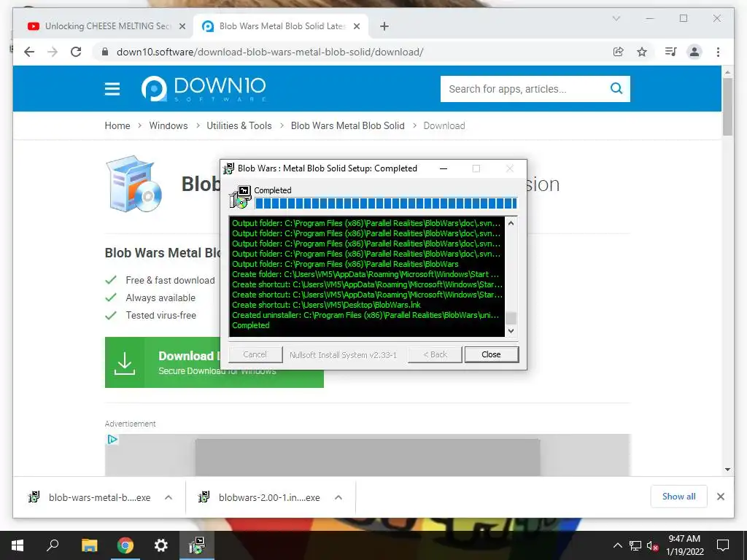The width and height of the screenshot is (747, 560).
Task: Open File Explorer from taskbar
Action: 89,545
